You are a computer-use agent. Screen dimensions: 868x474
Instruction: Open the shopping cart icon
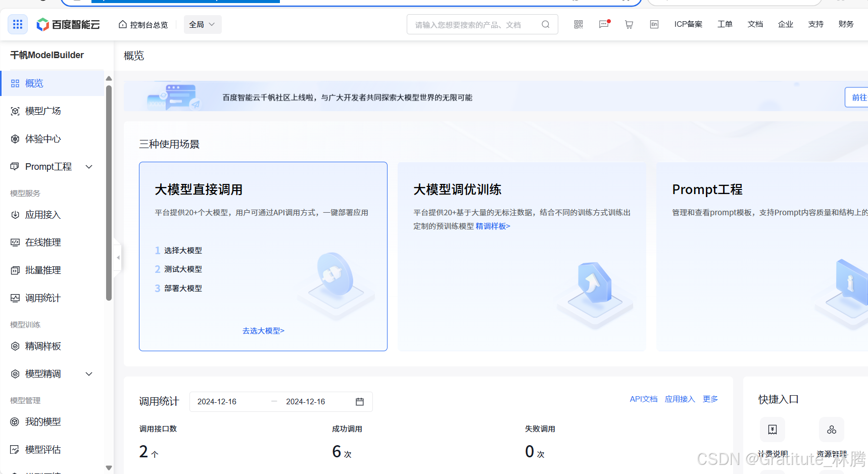coord(629,24)
